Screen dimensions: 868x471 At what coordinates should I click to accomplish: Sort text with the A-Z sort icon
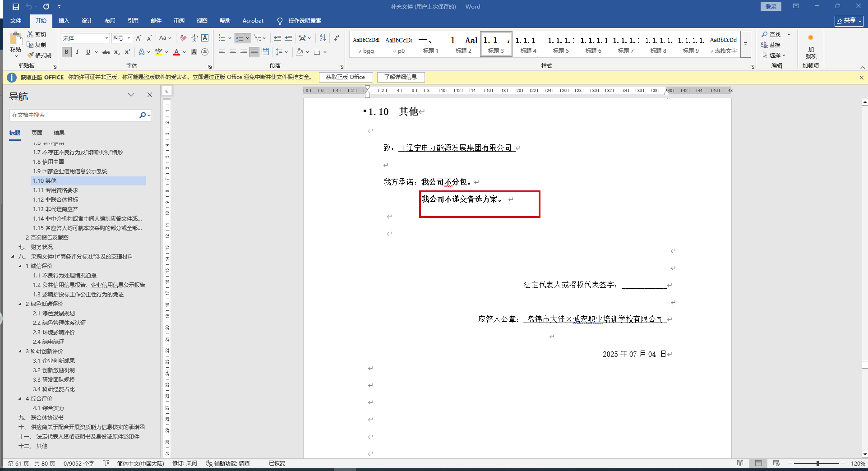323,38
